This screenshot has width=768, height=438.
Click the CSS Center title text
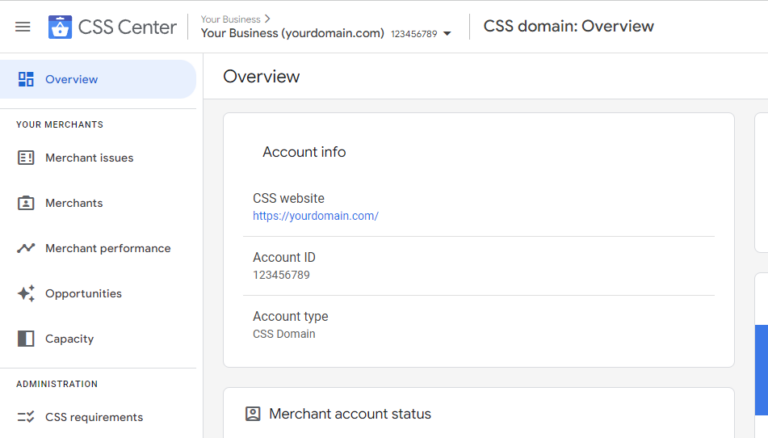(x=127, y=27)
